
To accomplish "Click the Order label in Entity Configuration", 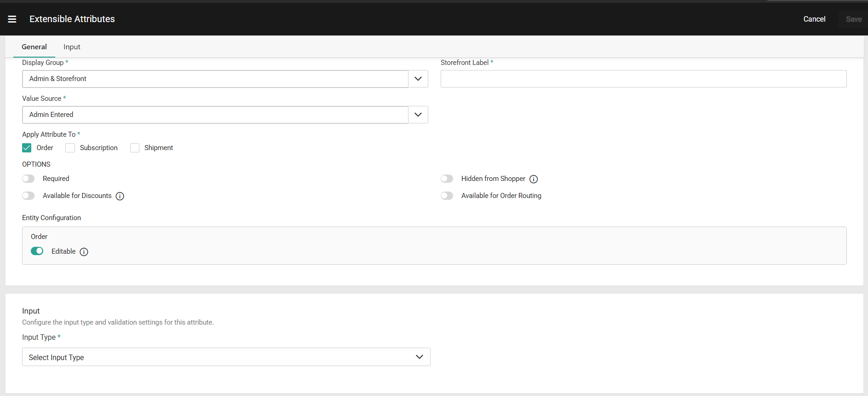I will point(39,237).
